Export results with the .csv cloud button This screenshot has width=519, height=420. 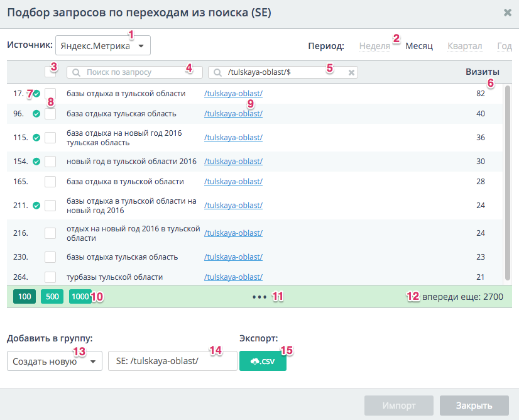263,361
